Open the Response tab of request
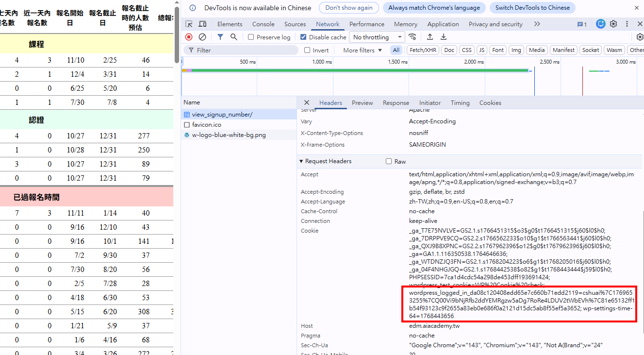Image resolution: width=644 pixels, height=355 pixels. pos(396,102)
